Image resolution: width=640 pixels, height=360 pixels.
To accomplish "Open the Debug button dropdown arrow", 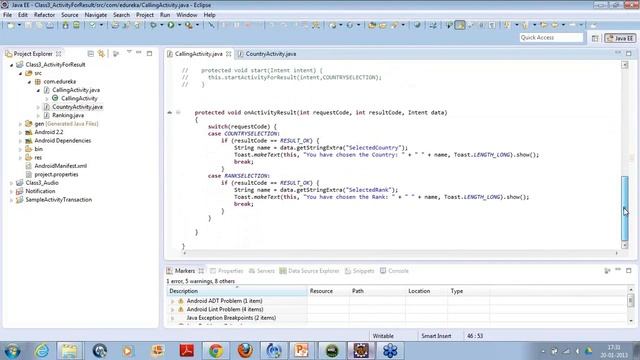I will 161,25.
